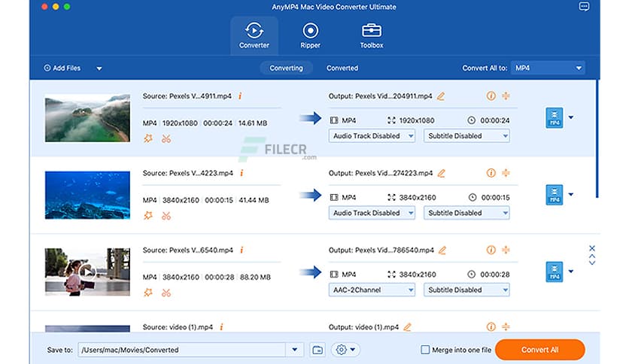
Task: Enable Merge into one file checkbox
Action: point(425,350)
